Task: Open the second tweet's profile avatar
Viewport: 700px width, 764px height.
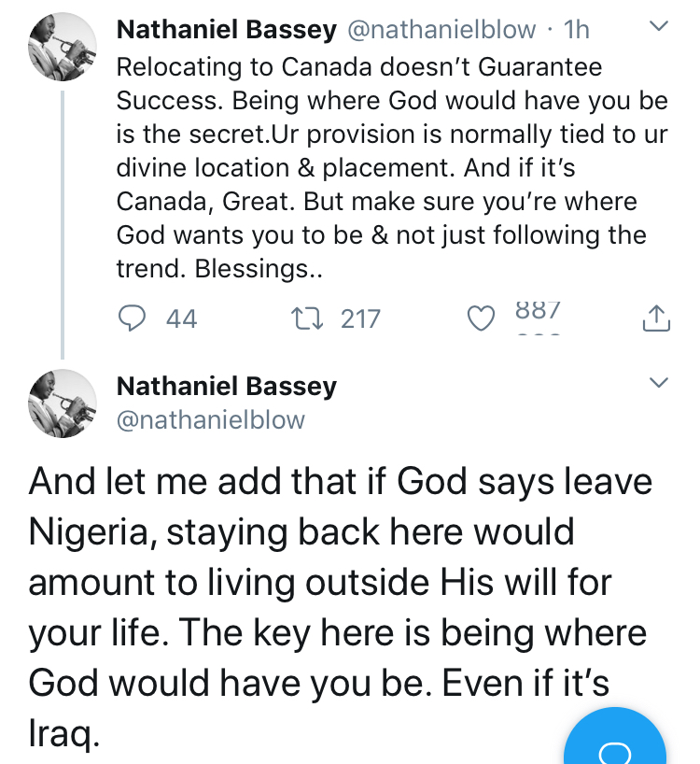Action: tap(63, 403)
